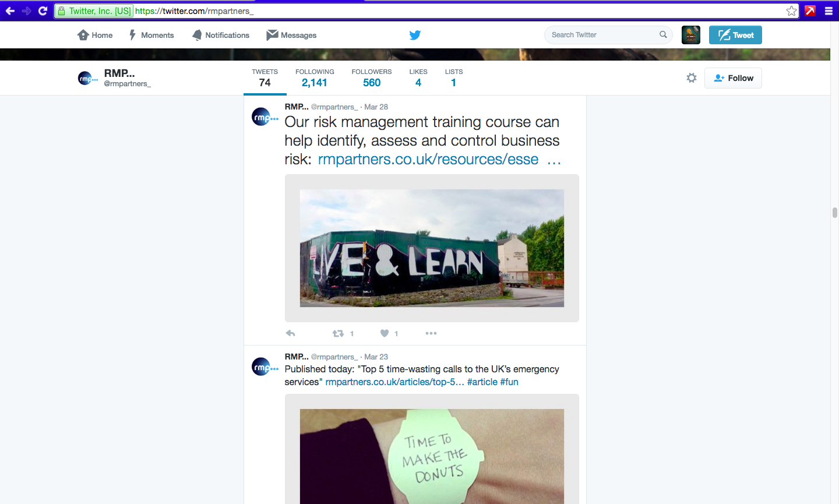The height and width of the screenshot is (504, 839).
Task: Open the user profile avatar menu
Action: click(691, 35)
